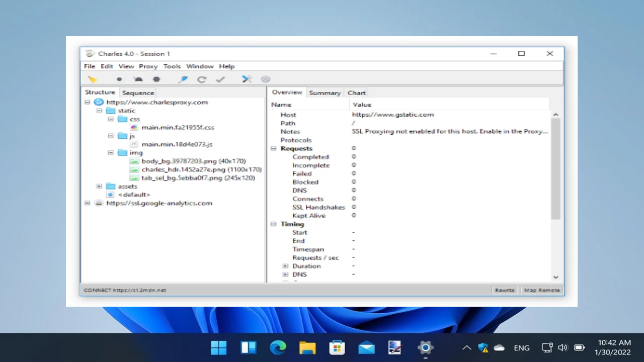Collapse the www.charlesproxy.com host node
Screen dimensions: 644x362
pos(87,102)
